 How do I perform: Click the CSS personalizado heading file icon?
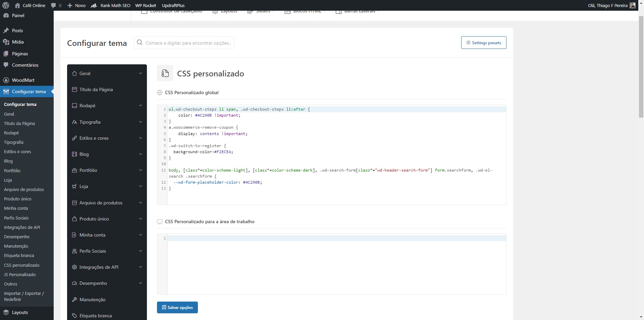point(165,73)
